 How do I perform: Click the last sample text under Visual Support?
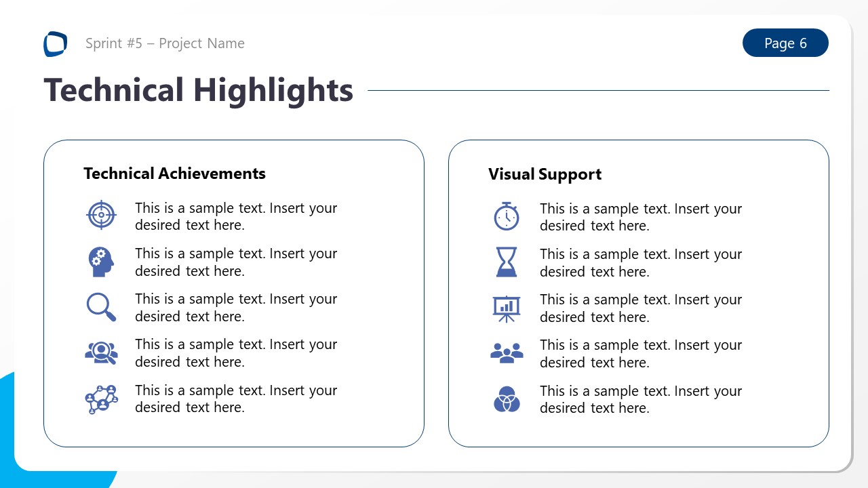point(641,399)
